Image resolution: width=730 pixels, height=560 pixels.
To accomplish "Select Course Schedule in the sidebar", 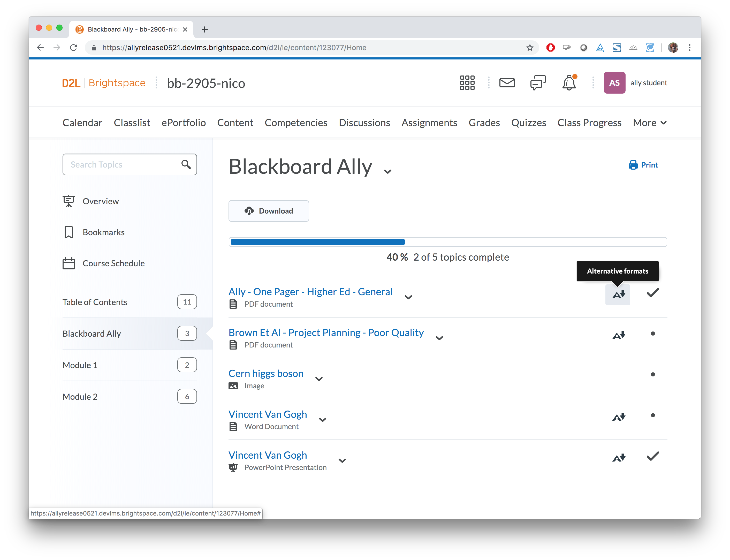I will point(104,263).
